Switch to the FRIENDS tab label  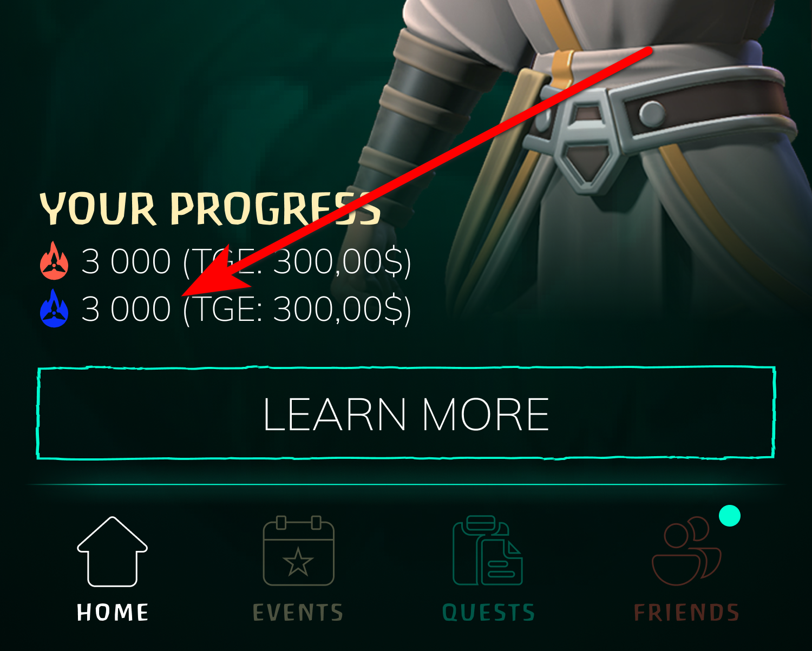pos(686,613)
